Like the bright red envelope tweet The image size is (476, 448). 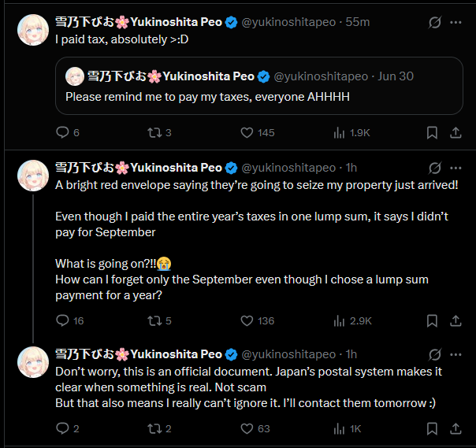(246, 320)
